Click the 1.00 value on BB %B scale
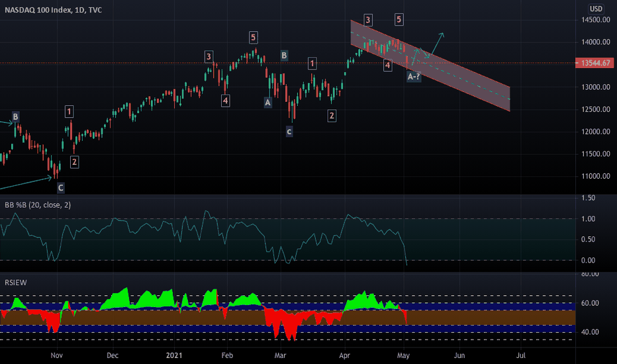This screenshot has height=364, width=617. click(x=589, y=219)
